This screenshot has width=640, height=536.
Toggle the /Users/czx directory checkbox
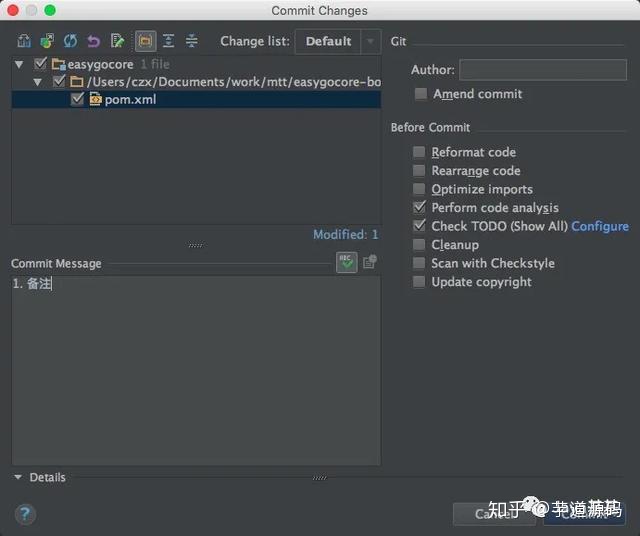click(59, 82)
